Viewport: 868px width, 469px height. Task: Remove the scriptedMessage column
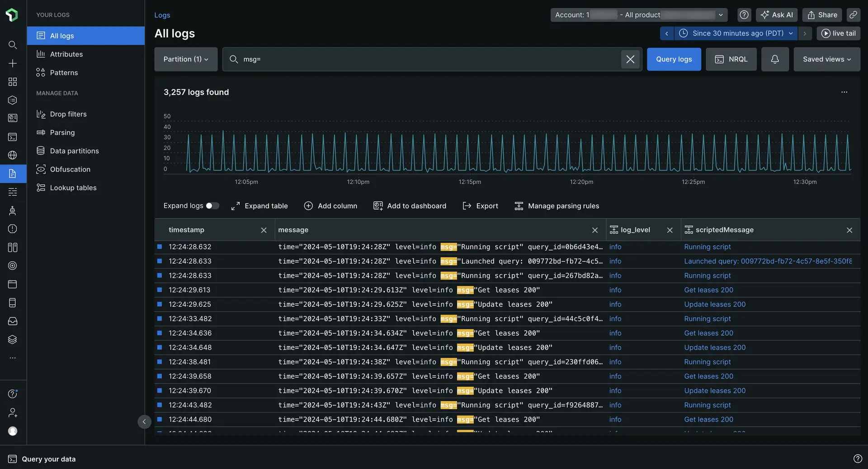pos(849,230)
